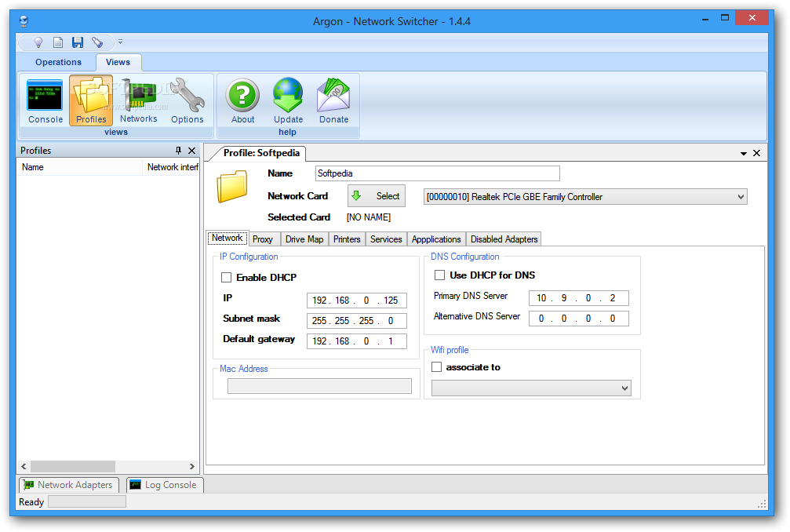Click the profile Name input field
The image size is (790, 532).
[437, 173]
